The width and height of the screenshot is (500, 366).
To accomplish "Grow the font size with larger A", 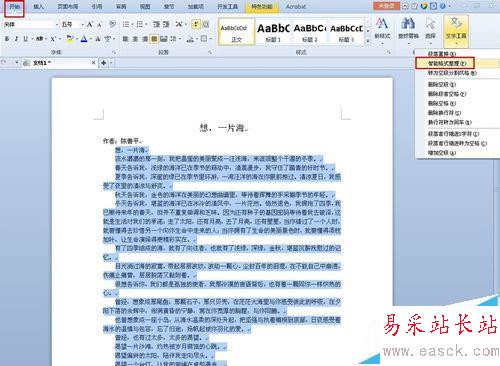I will pyautogui.click(x=90, y=24).
